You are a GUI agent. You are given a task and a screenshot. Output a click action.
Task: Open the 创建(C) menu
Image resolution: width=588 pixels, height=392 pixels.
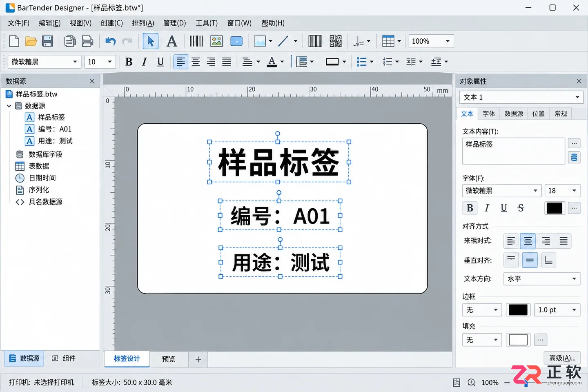pyautogui.click(x=112, y=23)
